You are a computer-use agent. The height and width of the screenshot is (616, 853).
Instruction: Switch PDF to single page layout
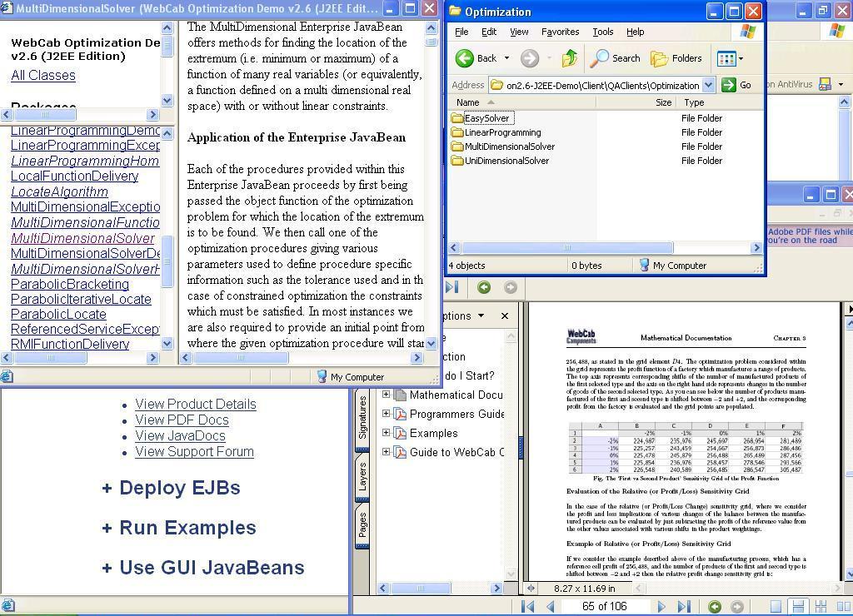(776, 606)
